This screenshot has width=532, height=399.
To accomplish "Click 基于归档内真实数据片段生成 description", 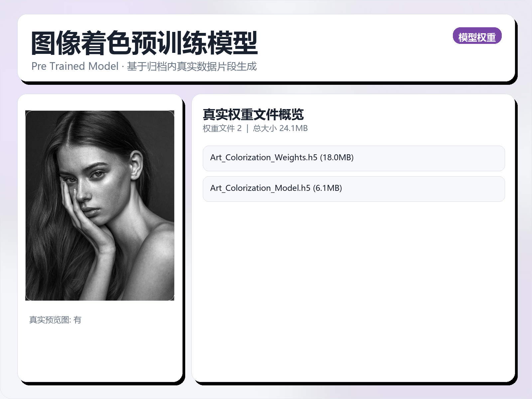I will [x=192, y=66].
